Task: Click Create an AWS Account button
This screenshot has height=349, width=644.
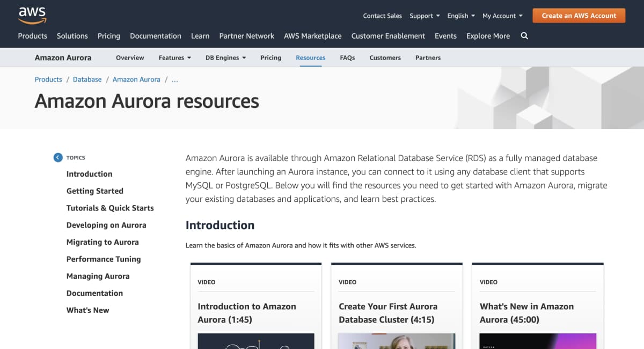Action: (x=579, y=16)
